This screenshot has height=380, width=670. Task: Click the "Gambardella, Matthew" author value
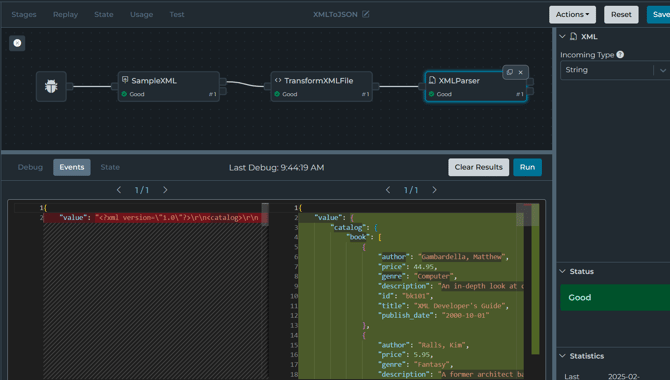point(461,256)
